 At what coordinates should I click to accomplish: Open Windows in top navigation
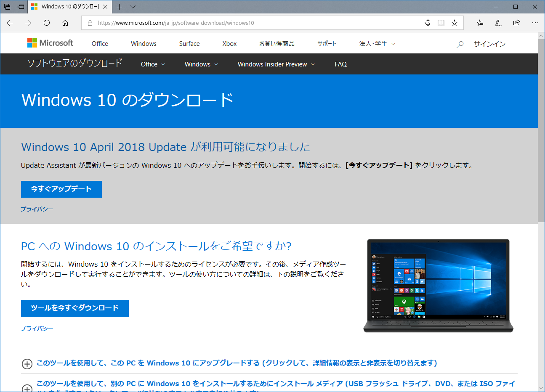144,44
